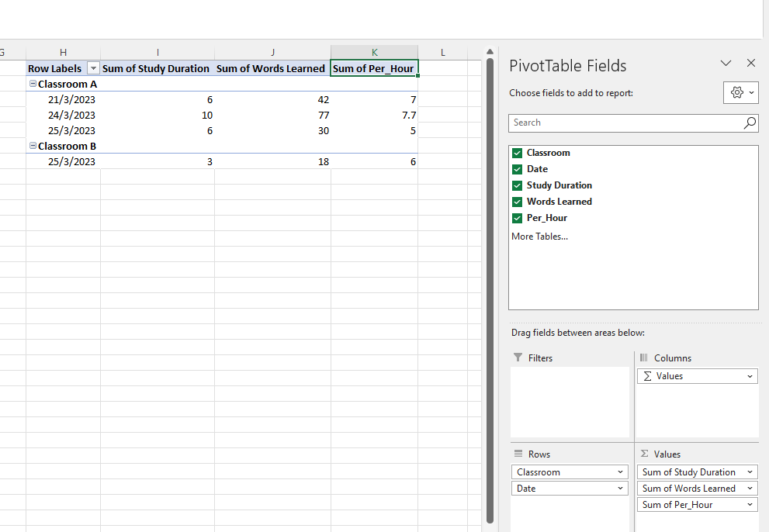
Task: Select column I header
Action: tap(158, 53)
